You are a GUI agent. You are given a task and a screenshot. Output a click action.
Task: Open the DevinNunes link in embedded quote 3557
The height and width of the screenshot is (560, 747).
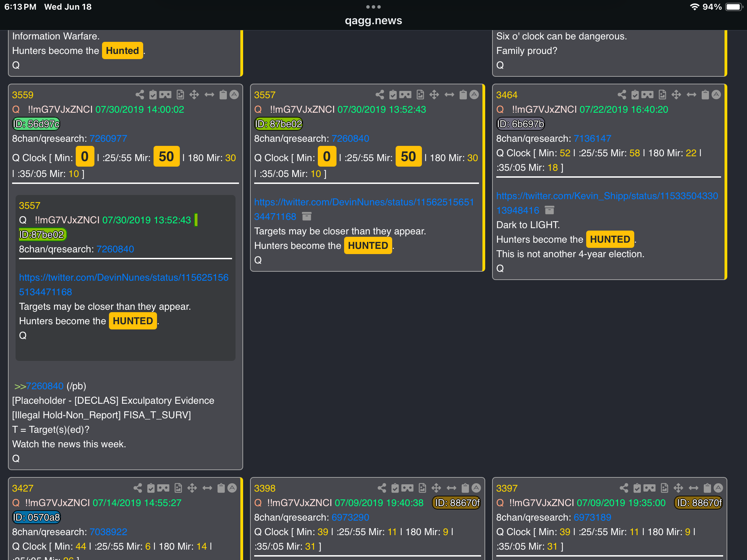(x=124, y=284)
